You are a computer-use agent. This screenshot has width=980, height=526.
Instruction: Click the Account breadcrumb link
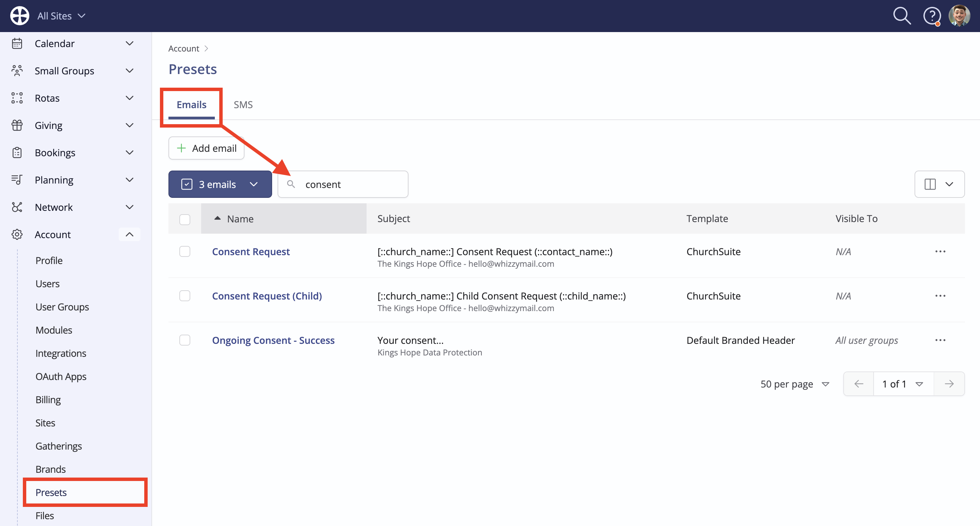[x=183, y=48]
